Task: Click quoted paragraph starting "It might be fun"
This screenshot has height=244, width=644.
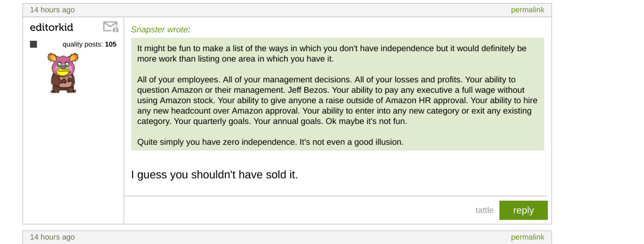Action: pyautogui.click(x=332, y=54)
